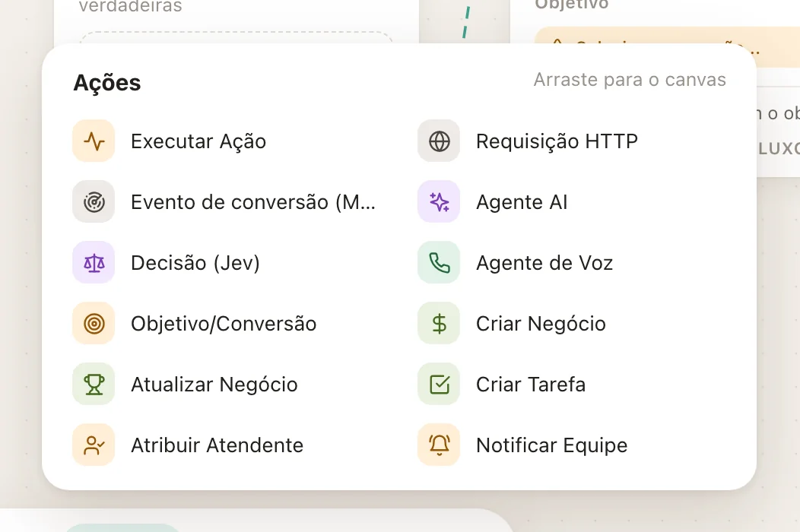Select the Atualizar Negócio trophy icon
The height and width of the screenshot is (532, 800).
click(94, 384)
